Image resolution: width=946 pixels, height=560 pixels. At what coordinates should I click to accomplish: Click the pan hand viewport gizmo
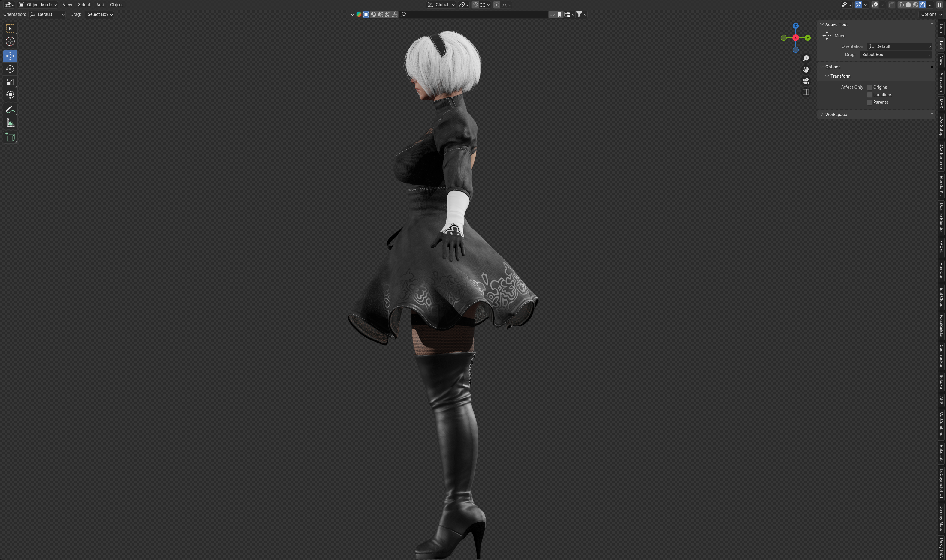[x=806, y=70]
